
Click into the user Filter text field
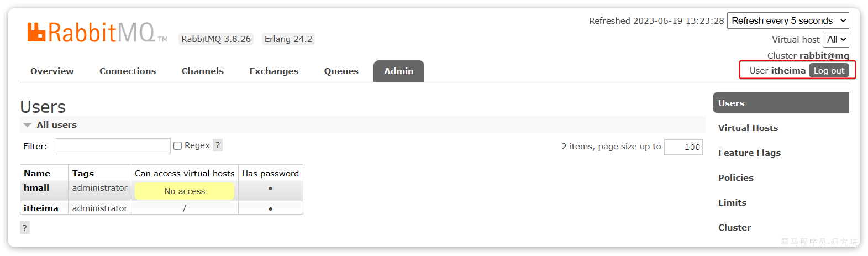113,146
